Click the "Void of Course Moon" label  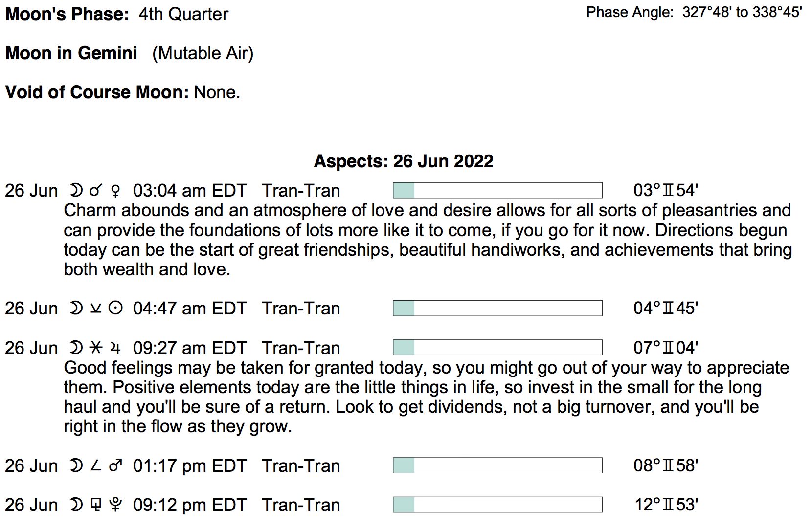tap(97, 92)
